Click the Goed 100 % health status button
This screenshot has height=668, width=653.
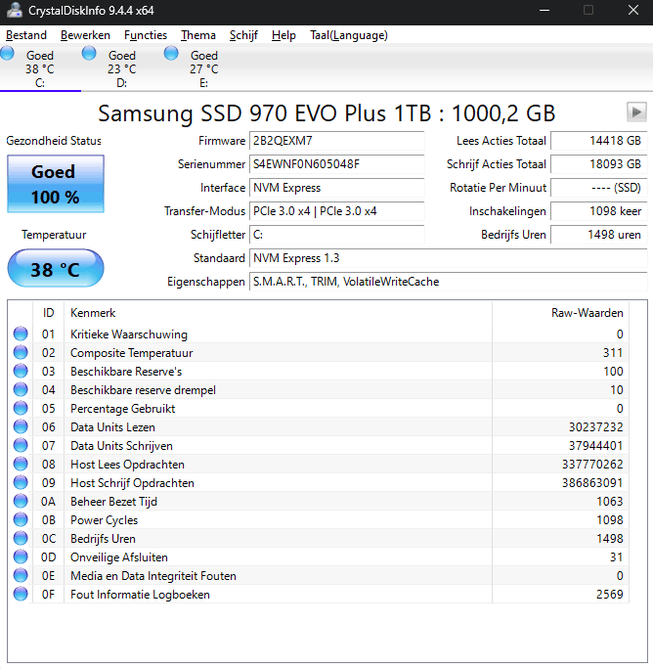[x=55, y=184]
